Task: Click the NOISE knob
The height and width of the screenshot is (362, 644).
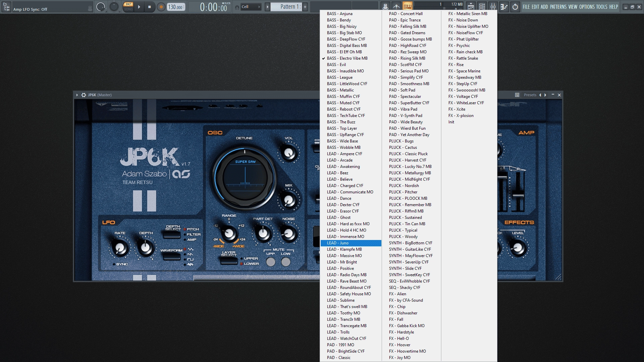Action: coord(288,234)
